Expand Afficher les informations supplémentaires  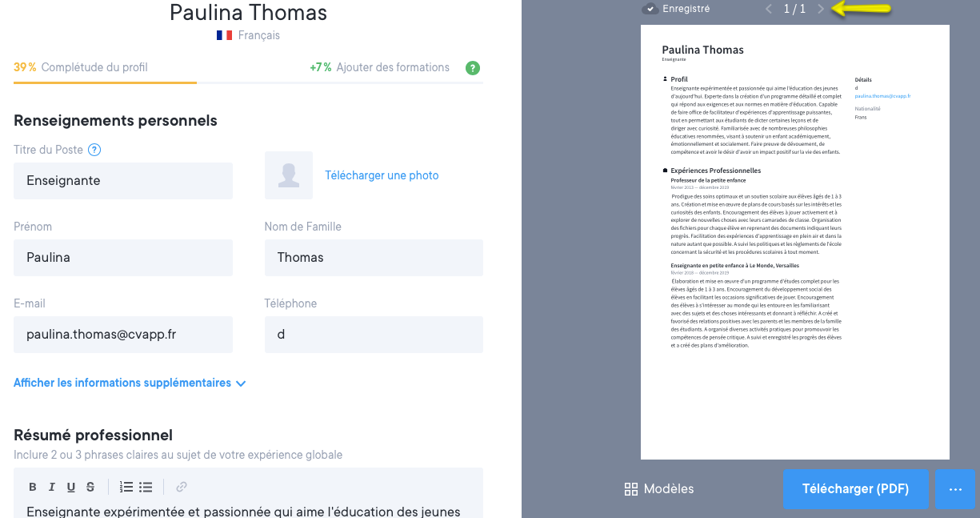130,383
